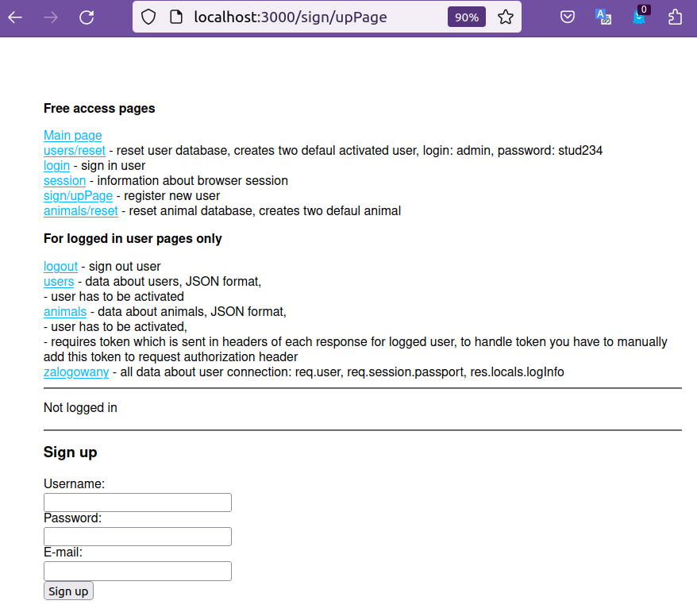Image resolution: width=697 pixels, height=616 pixels.
Task: Click the address bar URL text
Action: (291, 17)
